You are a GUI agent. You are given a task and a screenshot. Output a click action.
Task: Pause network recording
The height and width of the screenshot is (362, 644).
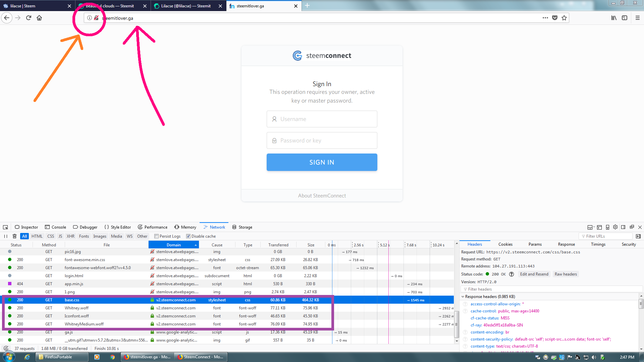coord(6,236)
